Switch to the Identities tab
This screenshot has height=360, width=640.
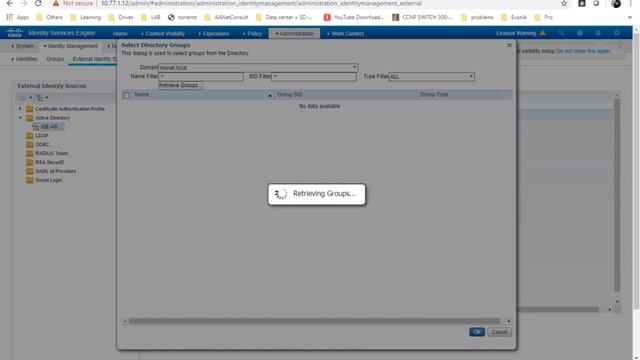[x=24, y=59]
